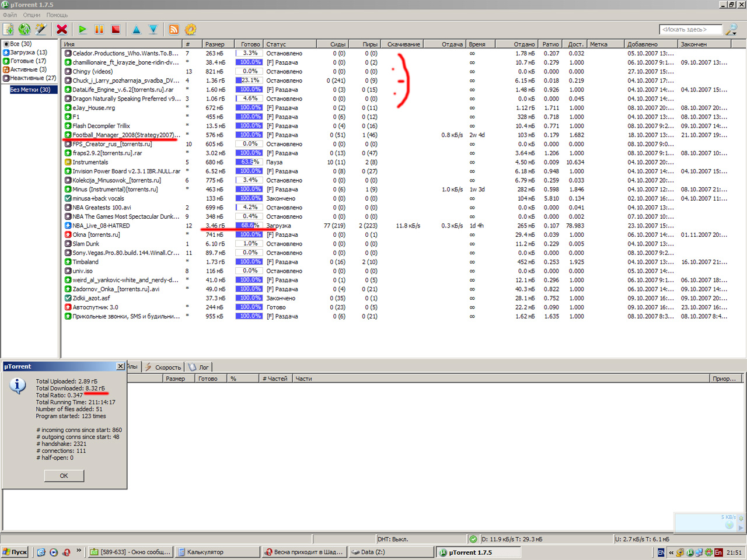Sort by the Сиды column header

point(333,44)
